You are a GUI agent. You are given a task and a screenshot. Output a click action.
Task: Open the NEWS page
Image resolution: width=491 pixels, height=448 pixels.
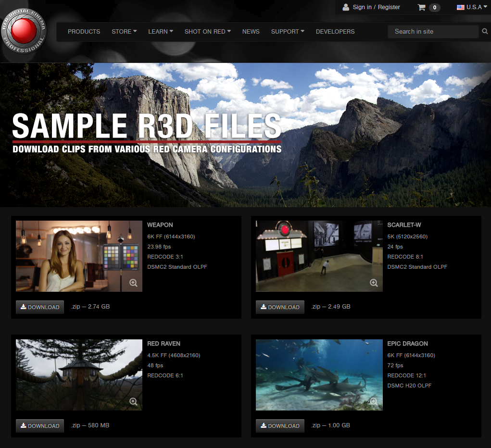point(251,32)
